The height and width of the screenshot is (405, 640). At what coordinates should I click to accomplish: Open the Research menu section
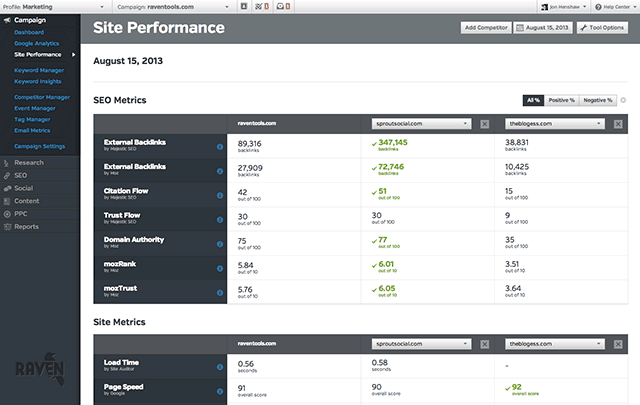coord(40,163)
